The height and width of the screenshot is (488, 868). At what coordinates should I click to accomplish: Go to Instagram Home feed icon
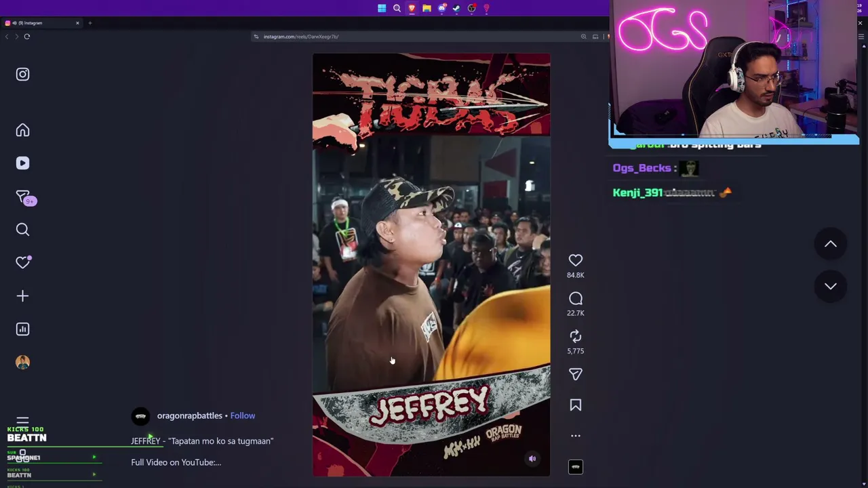22,130
